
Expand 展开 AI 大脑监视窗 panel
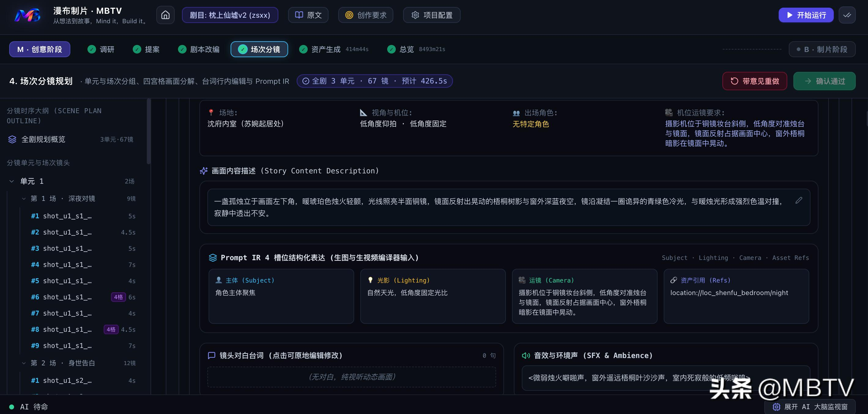point(810,407)
